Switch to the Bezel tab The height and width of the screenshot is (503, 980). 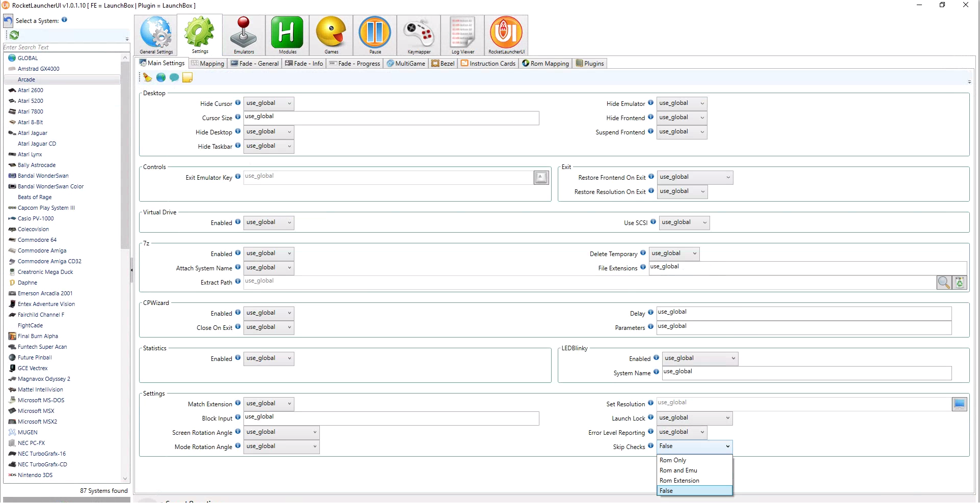[x=443, y=64]
